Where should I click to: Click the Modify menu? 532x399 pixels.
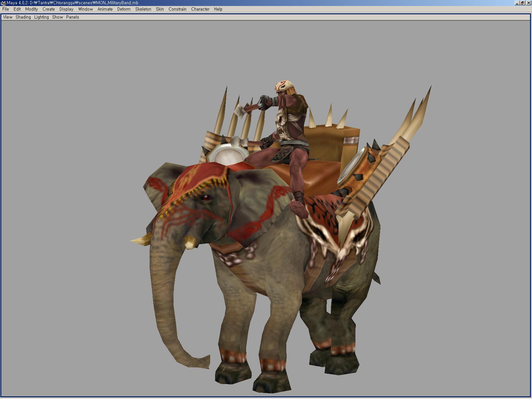click(x=32, y=9)
